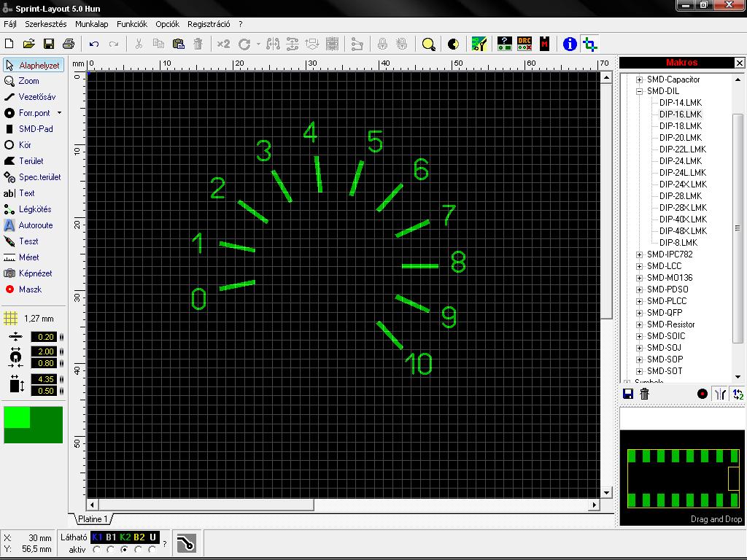
Task: Expand the SMD-PLCC folder
Action: point(639,301)
